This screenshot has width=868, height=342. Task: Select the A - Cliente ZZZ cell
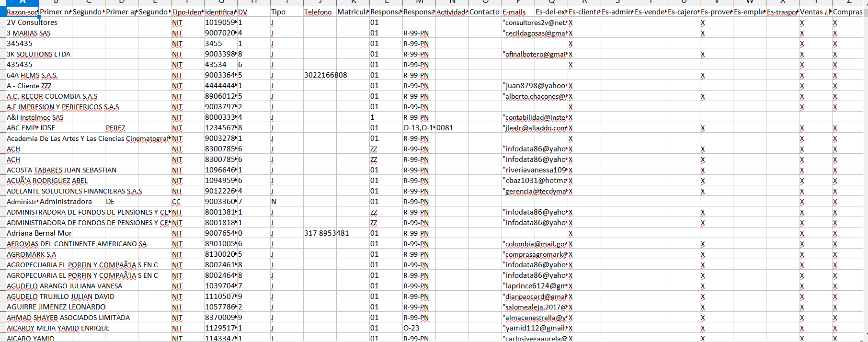[23, 86]
